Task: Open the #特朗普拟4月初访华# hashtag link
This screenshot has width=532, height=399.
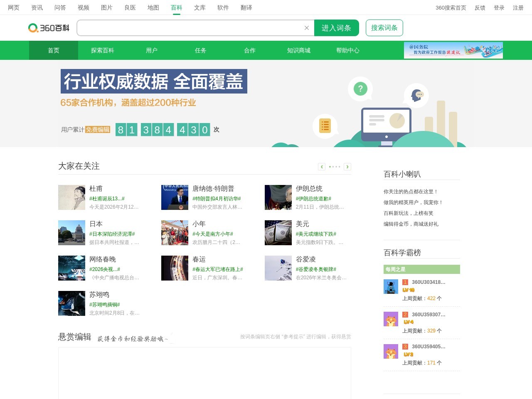Action: 217,198
